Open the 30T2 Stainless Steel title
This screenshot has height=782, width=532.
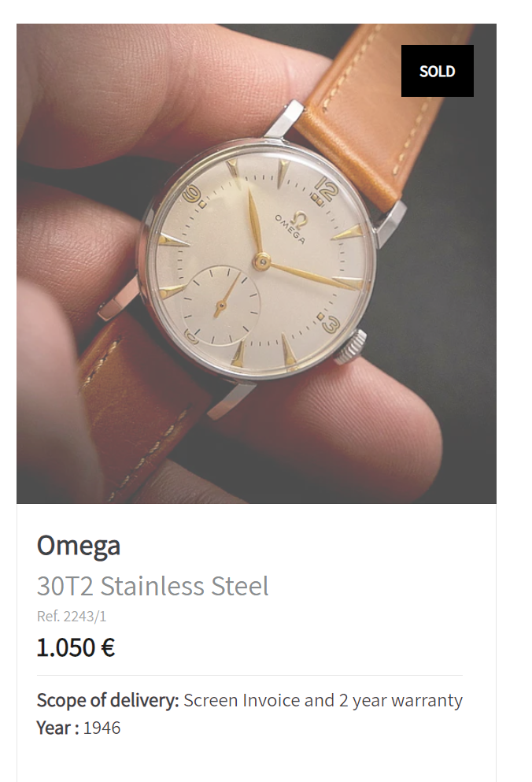[x=153, y=586]
